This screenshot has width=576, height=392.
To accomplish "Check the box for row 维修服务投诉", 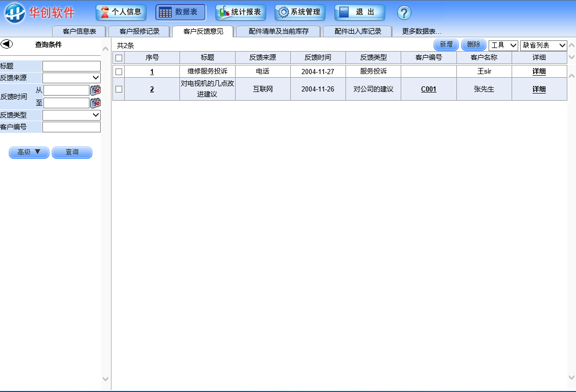I will pos(119,72).
